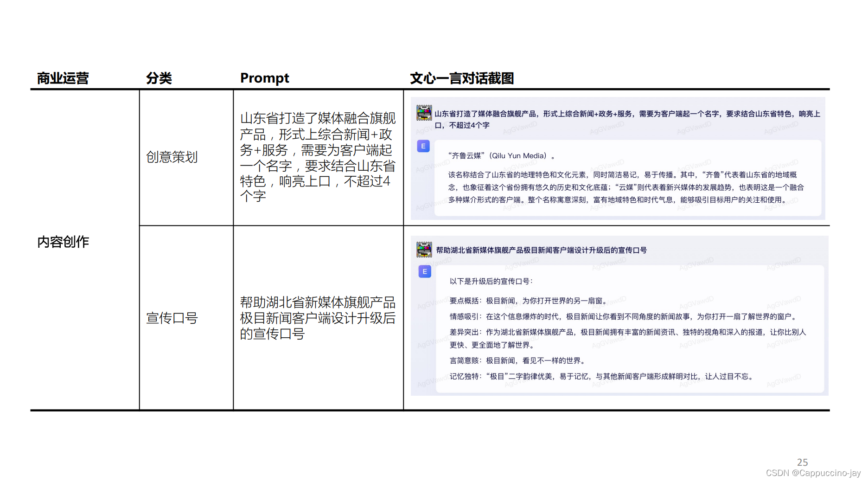Click the user avatar beside the Hubei prompt

pyautogui.click(x=424, y=250)
